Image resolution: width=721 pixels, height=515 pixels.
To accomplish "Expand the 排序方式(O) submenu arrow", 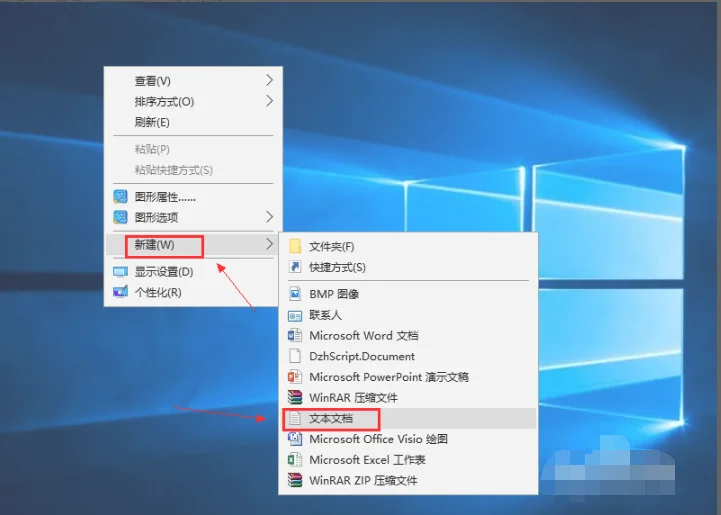I will coord(269,101).
